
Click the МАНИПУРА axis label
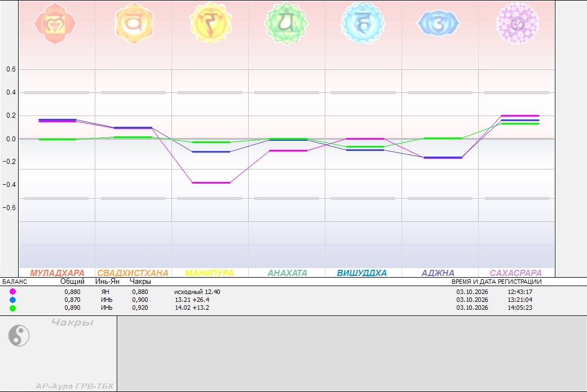point(209,273)
